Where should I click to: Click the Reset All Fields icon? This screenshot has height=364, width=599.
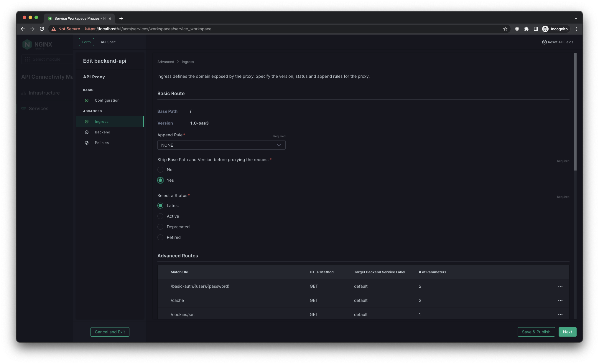tap(544, 42)
